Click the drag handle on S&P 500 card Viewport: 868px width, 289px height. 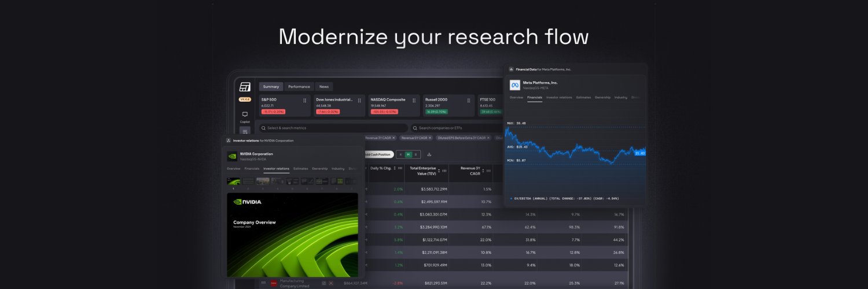click(x=305, y=100)
